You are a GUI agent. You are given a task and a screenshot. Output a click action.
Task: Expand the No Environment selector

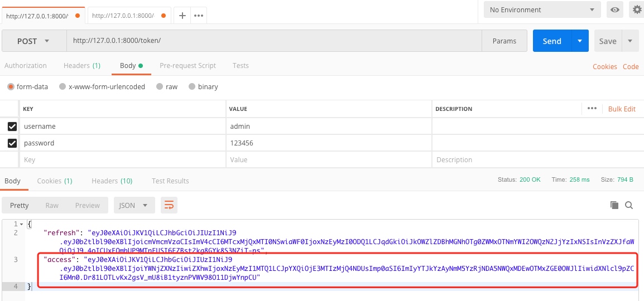[x=541, y=10]
